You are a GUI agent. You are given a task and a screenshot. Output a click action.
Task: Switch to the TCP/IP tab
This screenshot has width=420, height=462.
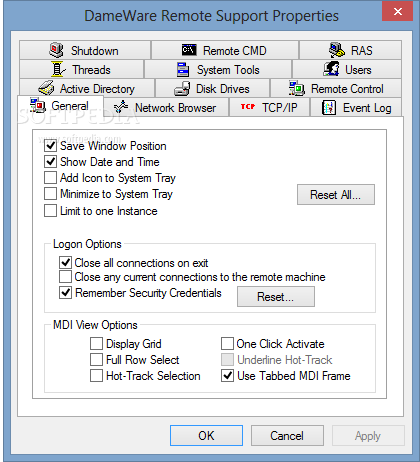(269, 107)
